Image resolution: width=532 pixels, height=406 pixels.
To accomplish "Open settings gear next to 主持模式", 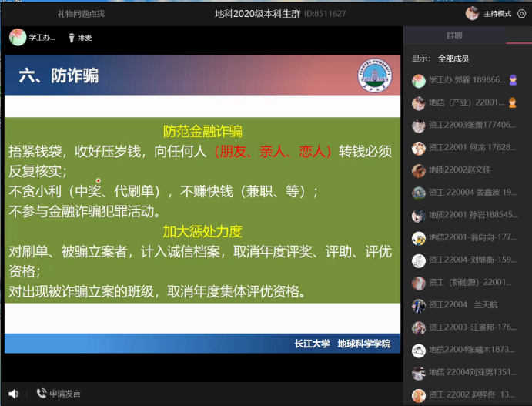I will click(521, 14).
